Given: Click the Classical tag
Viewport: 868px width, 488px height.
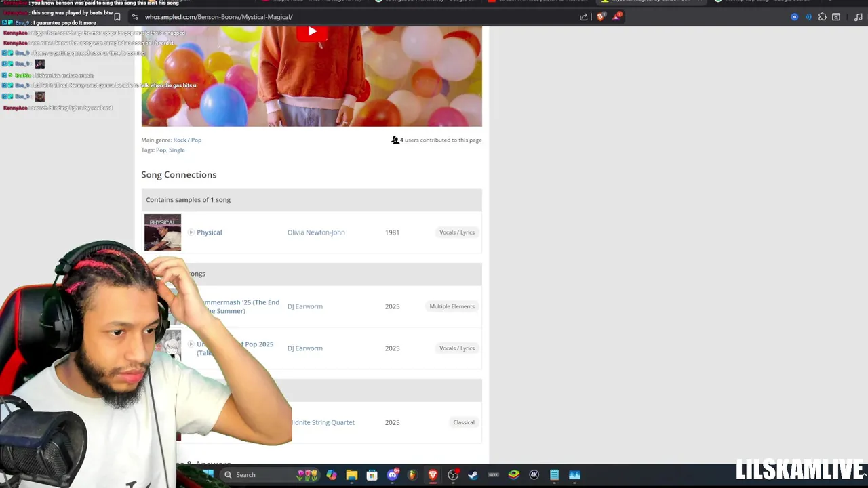Looking at the screenshot, I should [464, 422].
